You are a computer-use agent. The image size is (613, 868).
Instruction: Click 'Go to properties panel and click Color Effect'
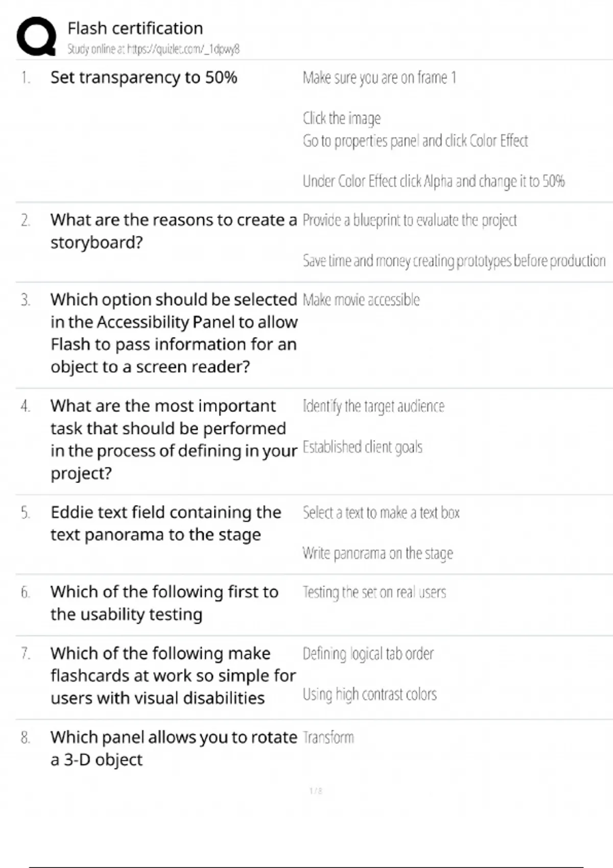coord(415,141)
